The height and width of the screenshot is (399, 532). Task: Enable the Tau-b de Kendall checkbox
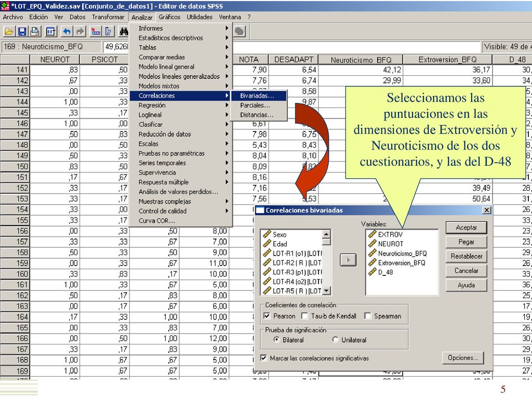coord(304,316)
